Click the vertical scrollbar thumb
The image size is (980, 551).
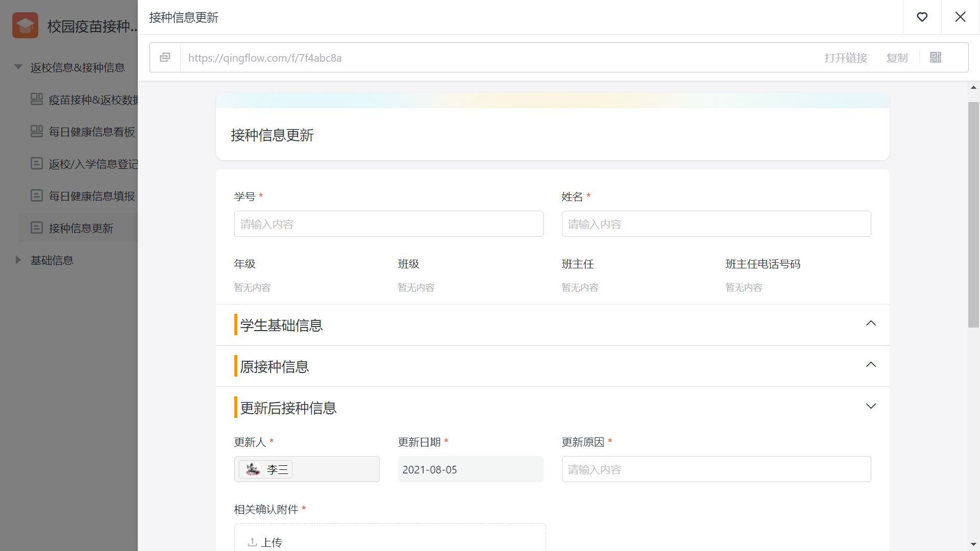click(x=973, y=214)
